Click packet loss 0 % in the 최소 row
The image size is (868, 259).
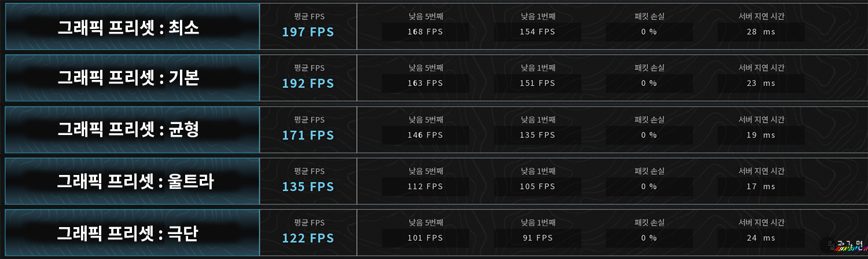click(x=649, y=32)
